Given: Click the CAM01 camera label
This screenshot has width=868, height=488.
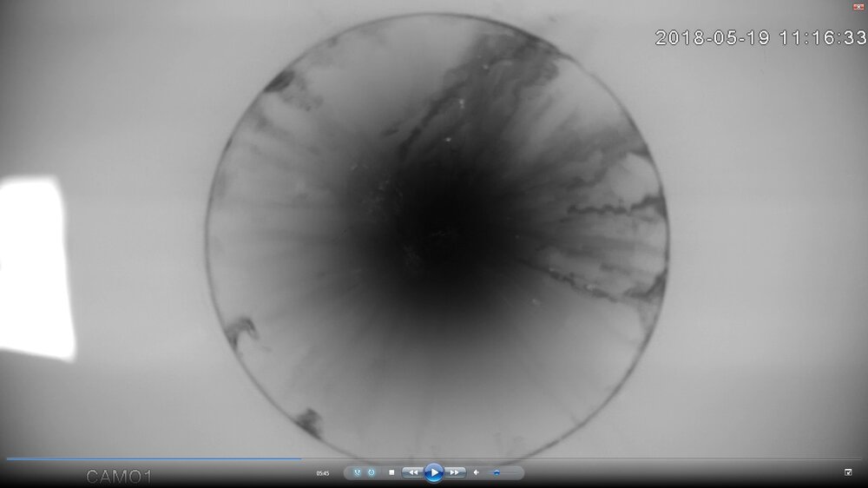Looking at the screenshot, I should click(x=119, y=476).
